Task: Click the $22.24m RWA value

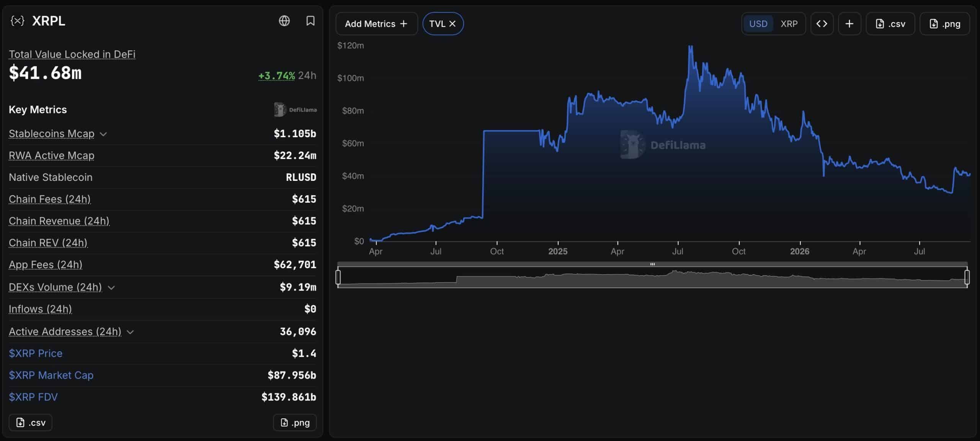Action: coord(295,155)
